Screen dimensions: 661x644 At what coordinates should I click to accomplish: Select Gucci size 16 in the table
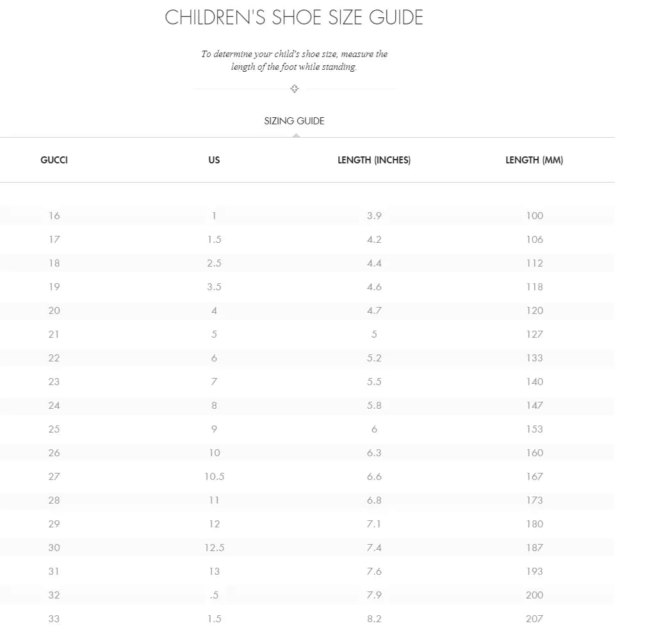pyautogui.click(x=54, y=215)
